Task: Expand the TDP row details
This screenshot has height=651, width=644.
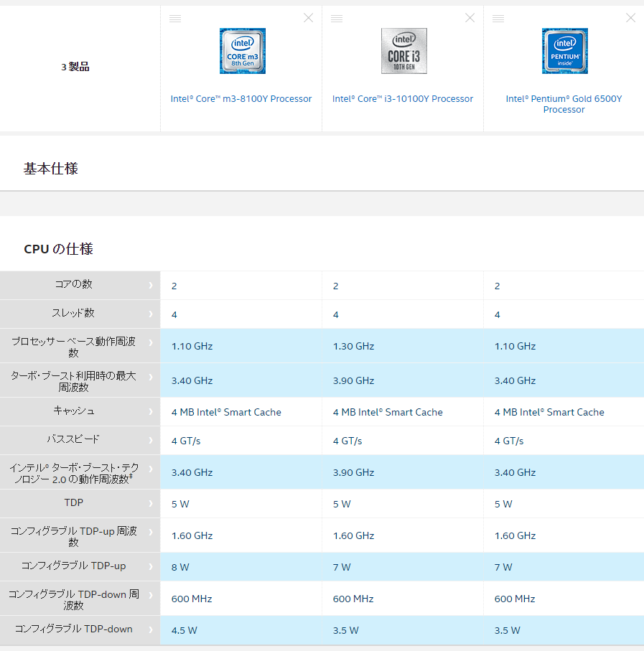Action: coord(151,504)
